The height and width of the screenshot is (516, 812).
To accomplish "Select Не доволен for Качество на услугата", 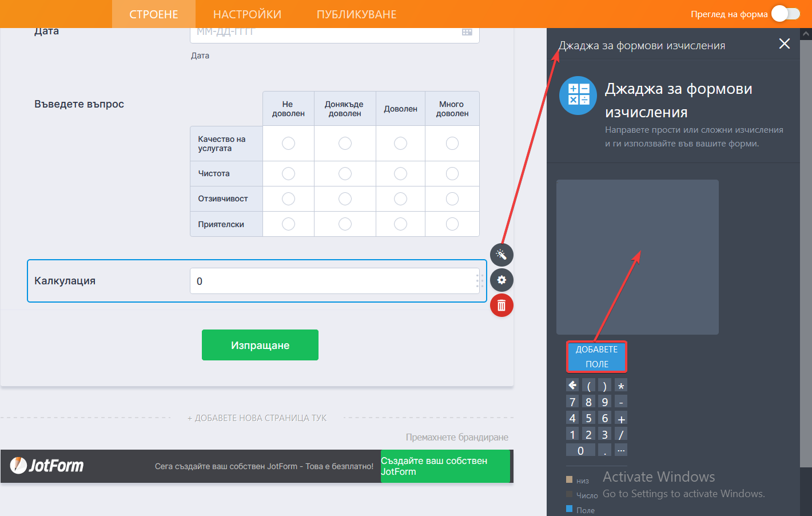I will coord(288,143).
